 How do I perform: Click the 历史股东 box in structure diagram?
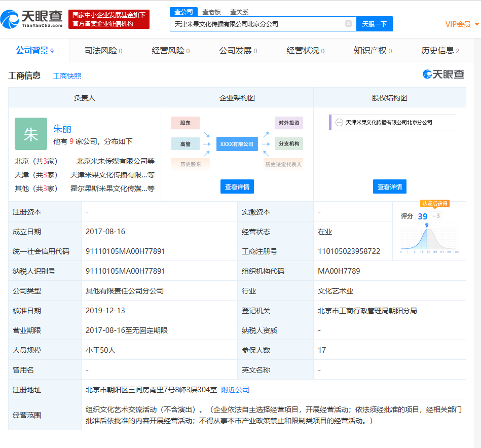pyautogui.click(x=191, y=164)
